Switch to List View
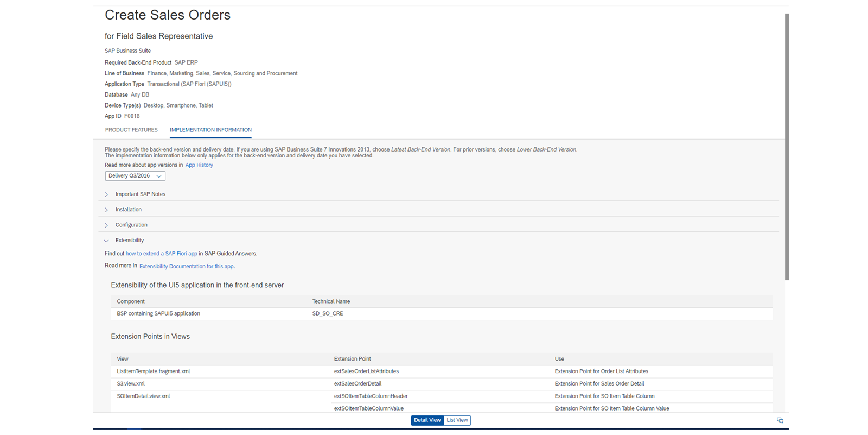Image resolution: width=868 pixels, height=435 pixels. pos(457,420)
